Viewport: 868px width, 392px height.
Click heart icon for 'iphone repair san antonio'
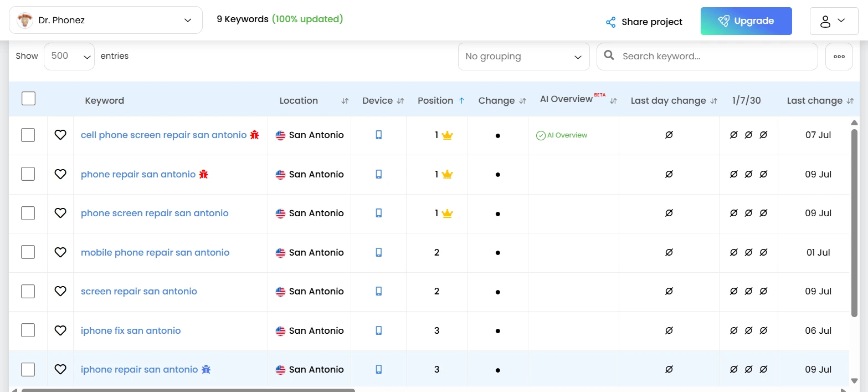coord(60,369)
